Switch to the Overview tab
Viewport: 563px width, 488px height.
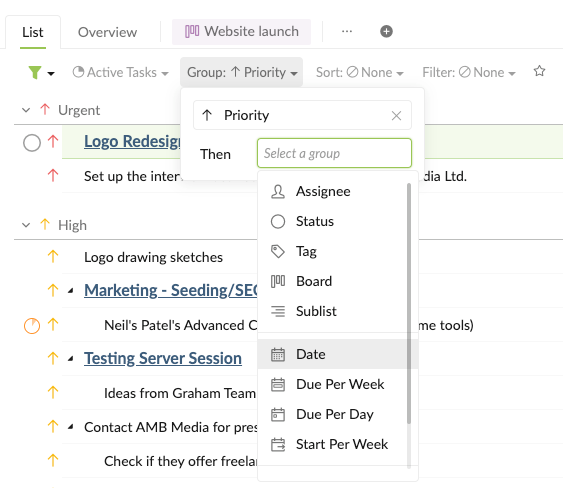coord(107,32)
